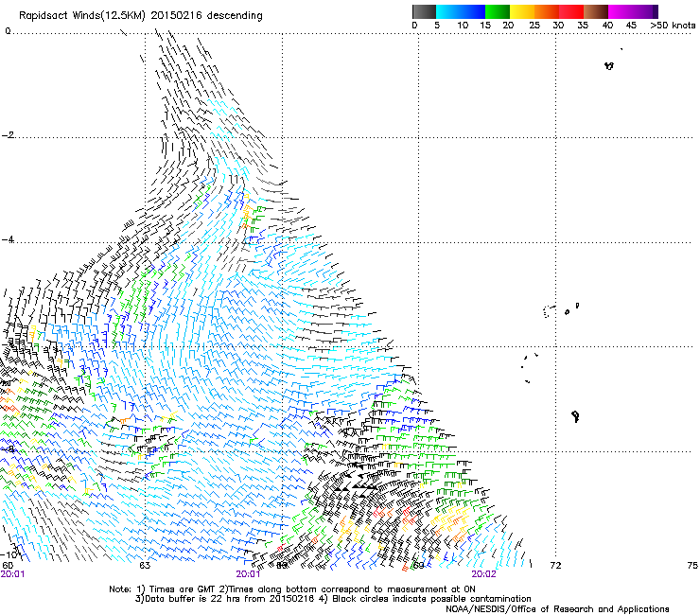
Task: Click the ">50 knots" legend label
Action: 673,26
